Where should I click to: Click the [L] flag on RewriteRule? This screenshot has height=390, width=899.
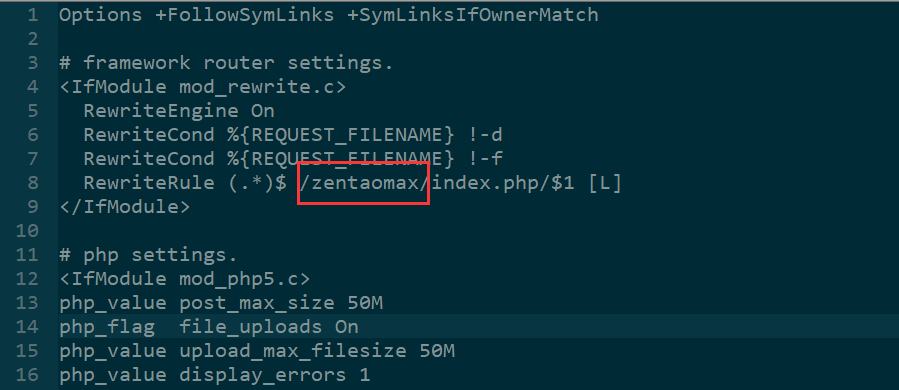(604, 184)
